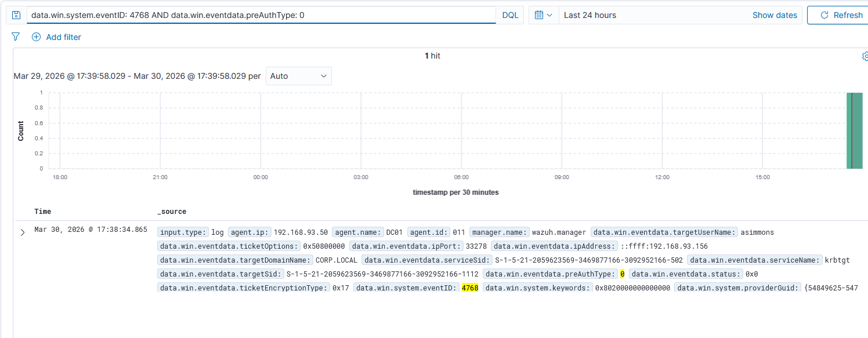Click the ipAddress value ::ffff:192.168.93.156

pos(664,246)
